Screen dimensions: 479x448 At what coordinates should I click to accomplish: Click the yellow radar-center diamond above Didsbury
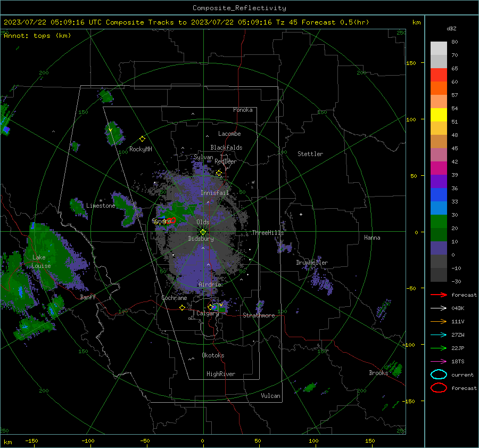point(203,232)
